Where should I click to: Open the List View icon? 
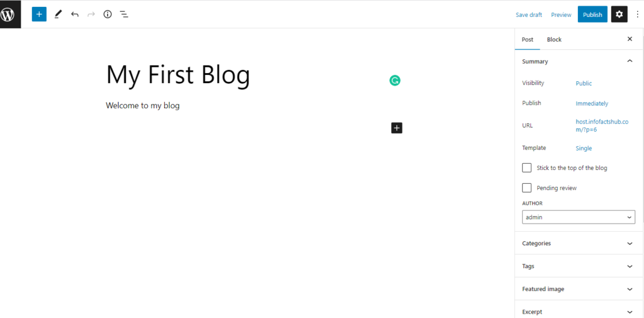click(124, 14)
